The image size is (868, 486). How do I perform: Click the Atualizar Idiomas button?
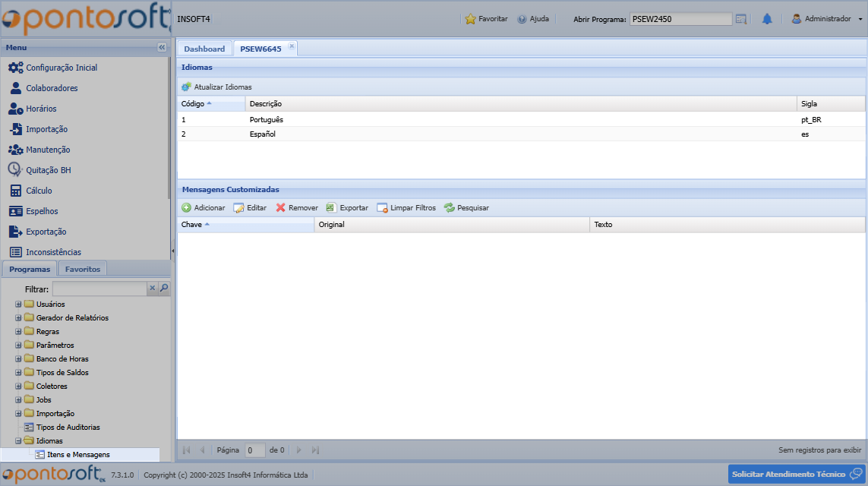[217, 87]
